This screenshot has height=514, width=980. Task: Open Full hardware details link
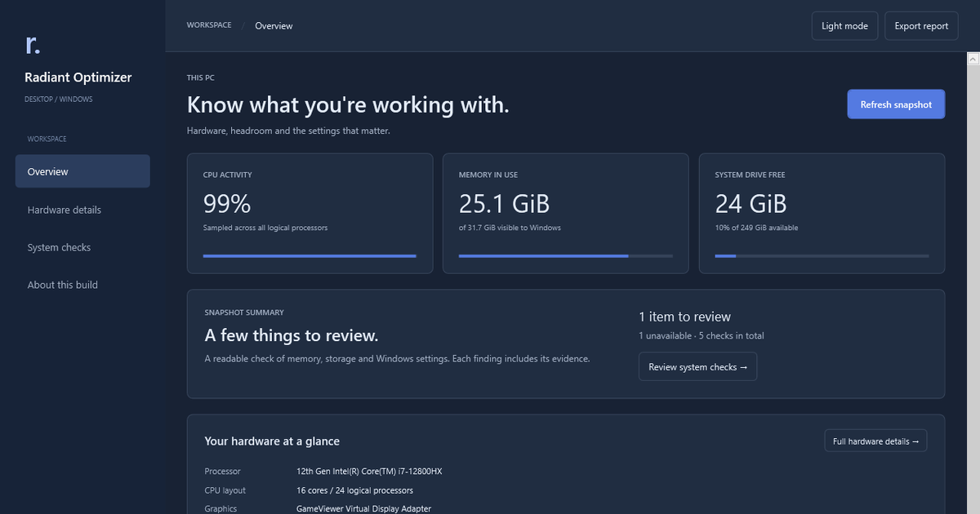pyautogui.click(x=875, y=441)
